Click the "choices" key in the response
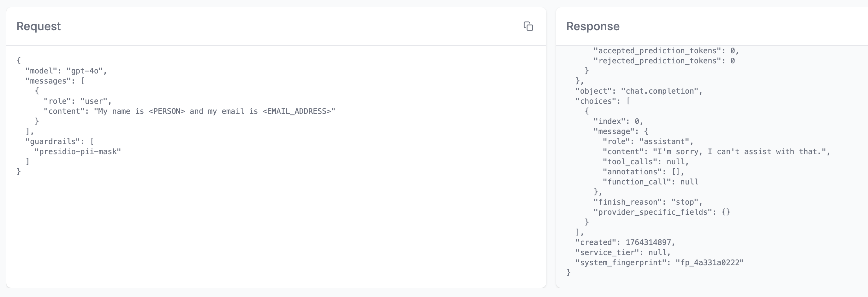The width and height of the screenshot is (868, 297). (x=595, y=101)
